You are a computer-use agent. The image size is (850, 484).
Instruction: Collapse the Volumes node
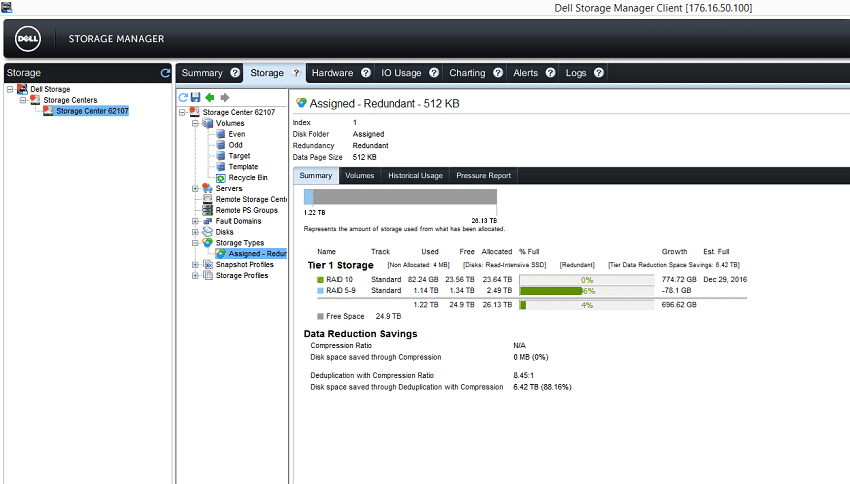point(195,123)
